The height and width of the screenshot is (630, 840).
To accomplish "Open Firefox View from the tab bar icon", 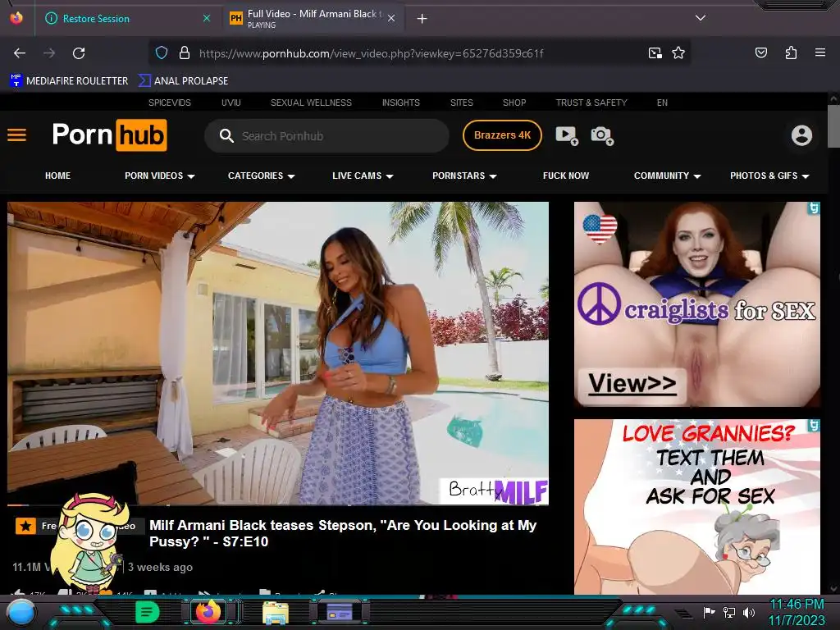I will pyautogui.click(x=16, y=18).
